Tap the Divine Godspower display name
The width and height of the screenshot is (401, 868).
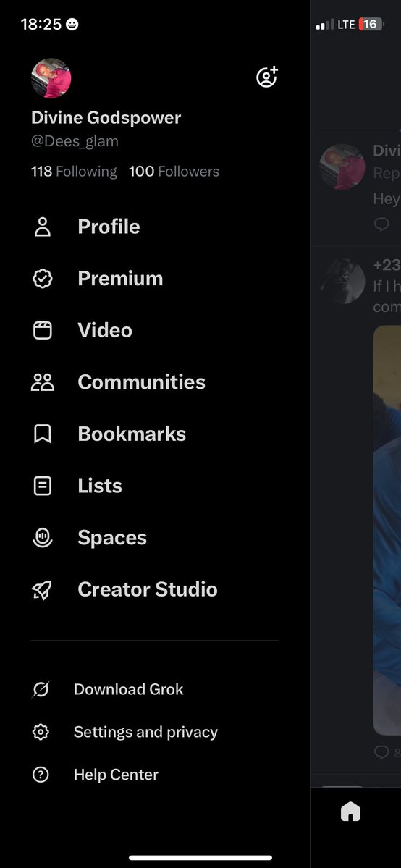pos(106,117)
